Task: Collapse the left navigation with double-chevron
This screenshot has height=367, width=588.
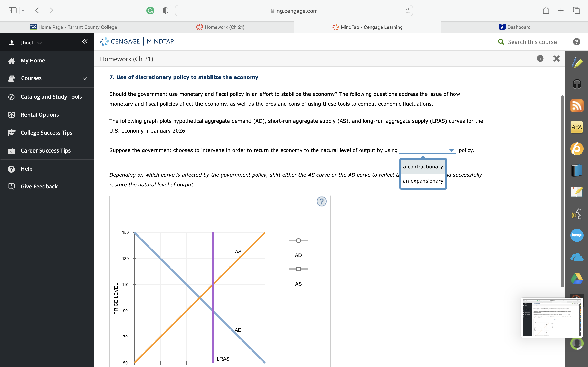Action: click(85, 42)
